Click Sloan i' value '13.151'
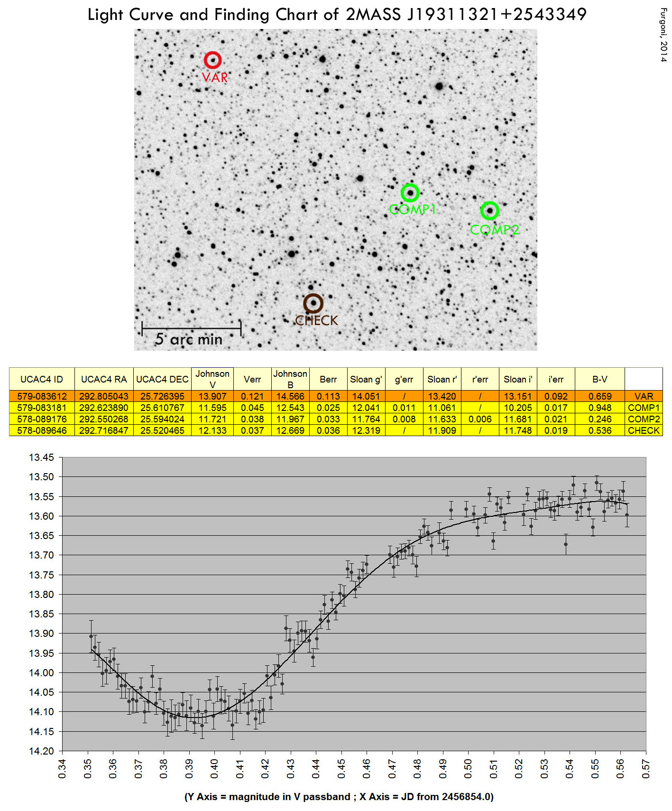The width and height of the screenshot is (672, 811). tap(518, 396)
